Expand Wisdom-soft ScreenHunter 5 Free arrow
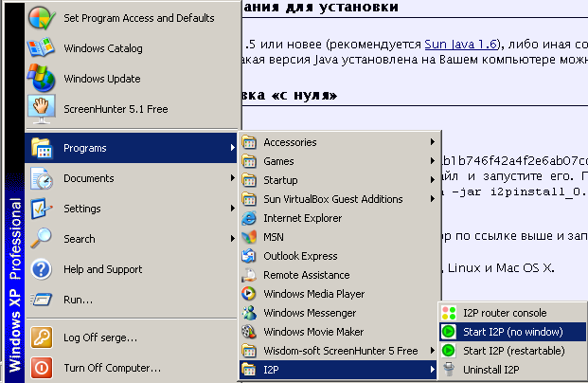This screenshot has width=588, height=383. pyautogui.click(x=433, y=351)
